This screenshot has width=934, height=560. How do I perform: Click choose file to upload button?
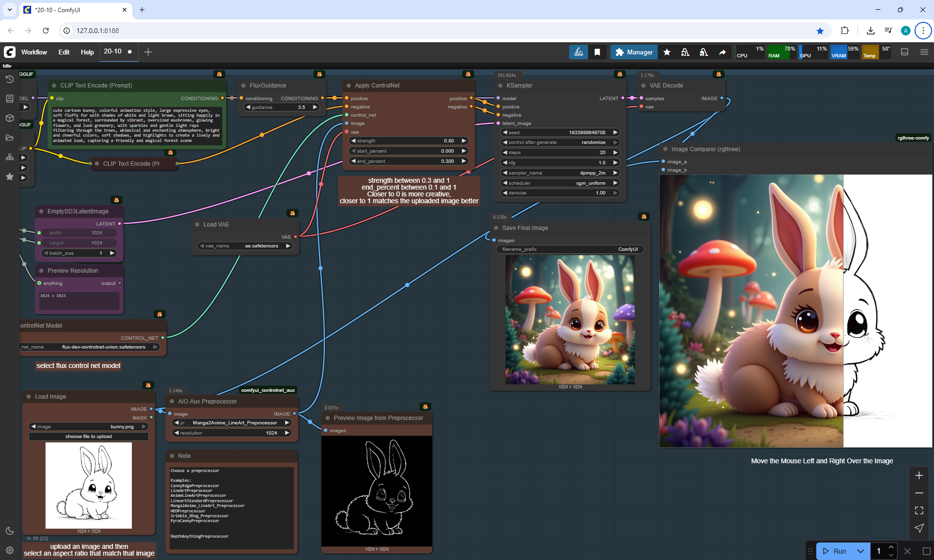point(89,437)
